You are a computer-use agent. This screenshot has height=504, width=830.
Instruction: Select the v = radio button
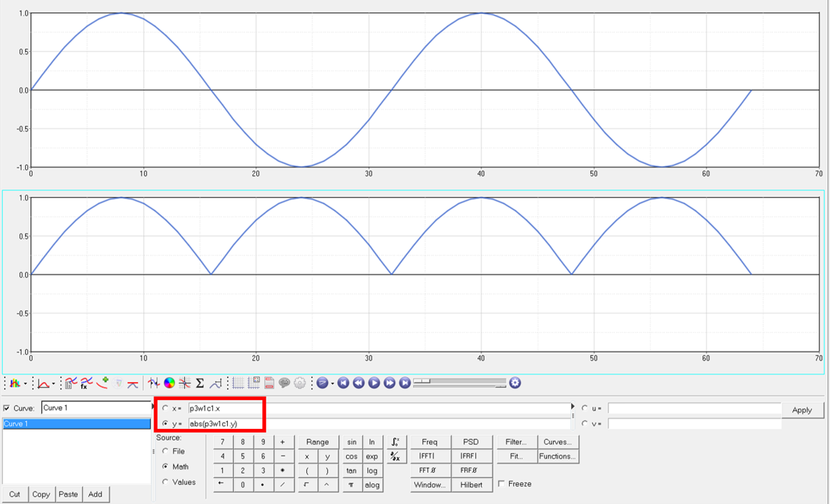[x=585, y=424]
